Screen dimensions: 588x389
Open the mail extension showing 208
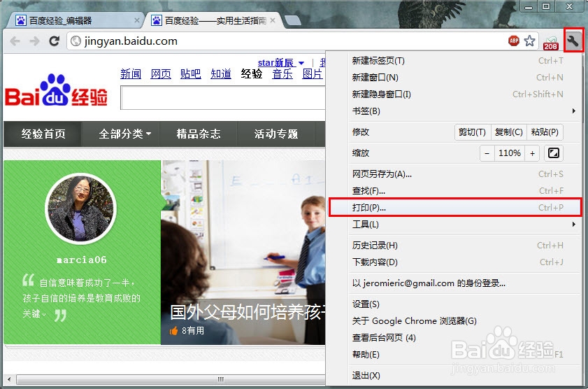(550, 43)
